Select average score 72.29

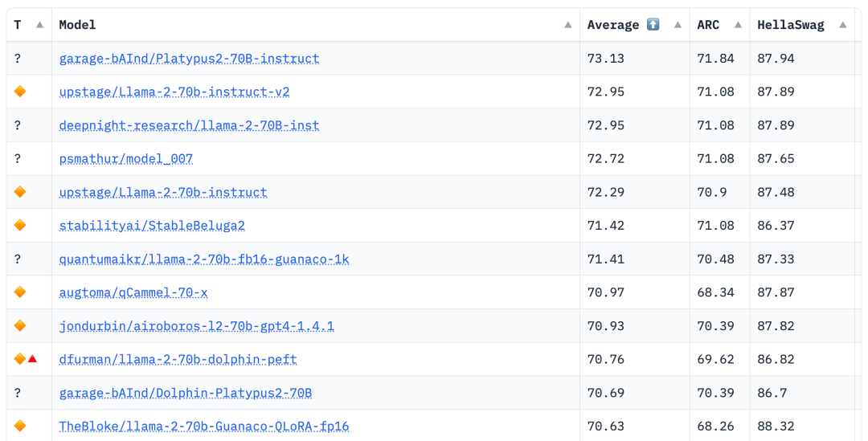(x=606, y=193)
